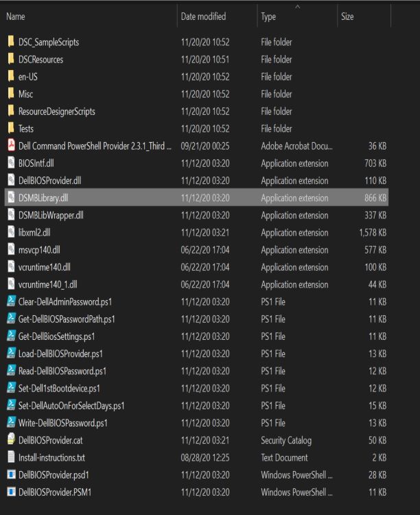Click the vcruntime140_1.dll file entry
This screenshot has height=515, width=420.
[x=47, y=284]
